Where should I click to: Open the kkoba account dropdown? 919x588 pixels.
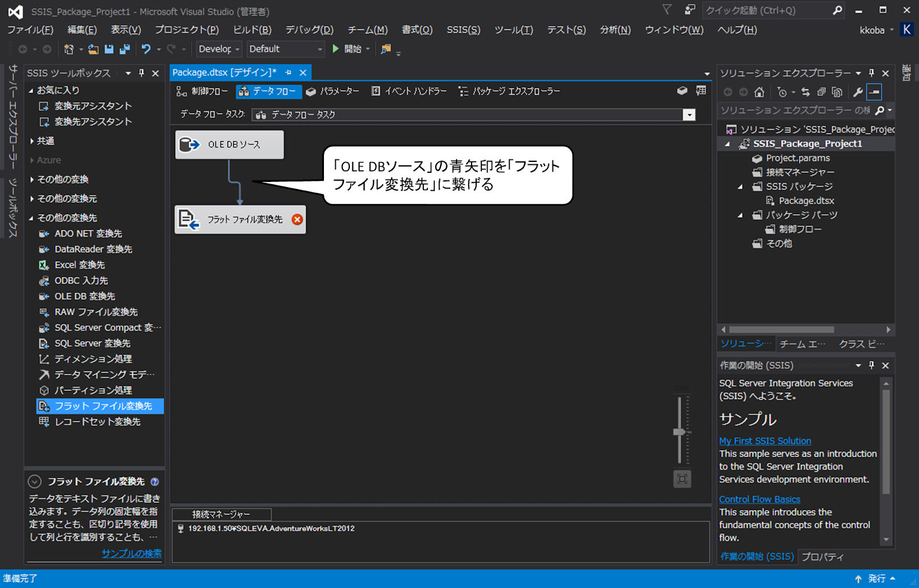pyautogui.click(x=892, y=30)
